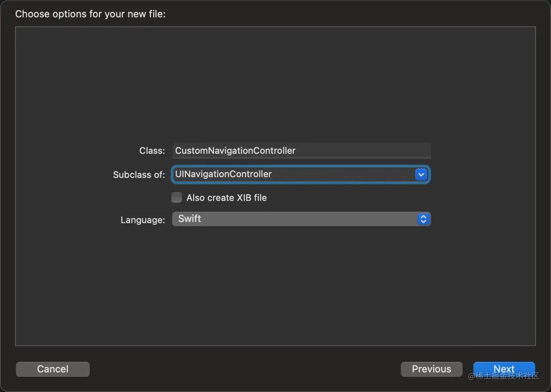Screen dimensions: 551x392
Task: Select the CustomNavigationController text
Action: [235, 150]
